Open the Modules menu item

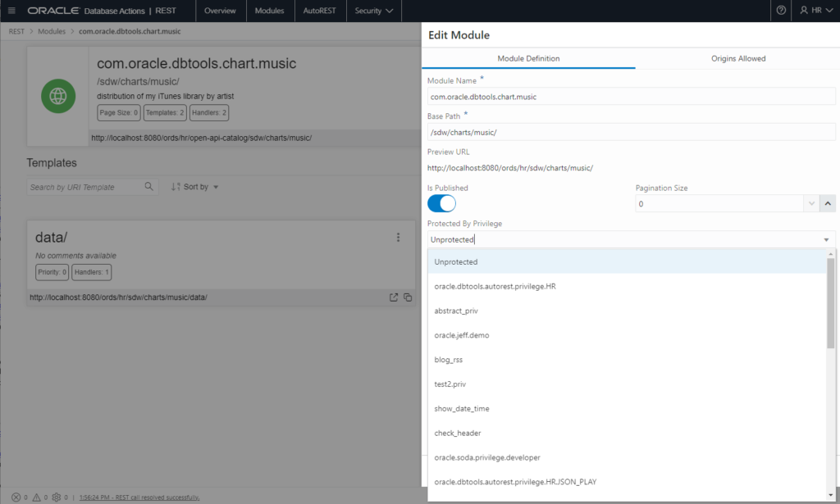pos(269,11)
